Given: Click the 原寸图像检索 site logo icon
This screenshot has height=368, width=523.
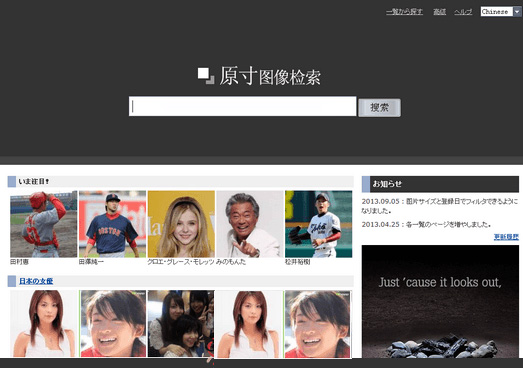Looking at the screenshot, I should 206,76.
